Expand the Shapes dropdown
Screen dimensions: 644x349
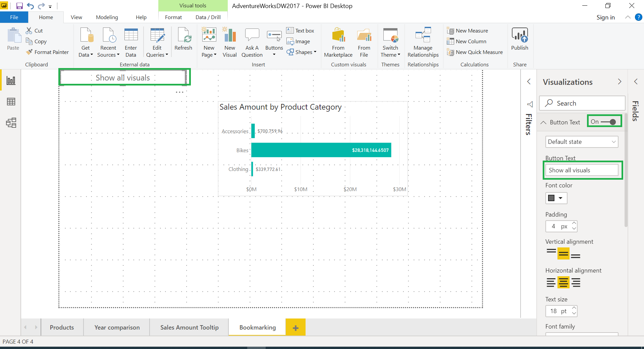315,52
